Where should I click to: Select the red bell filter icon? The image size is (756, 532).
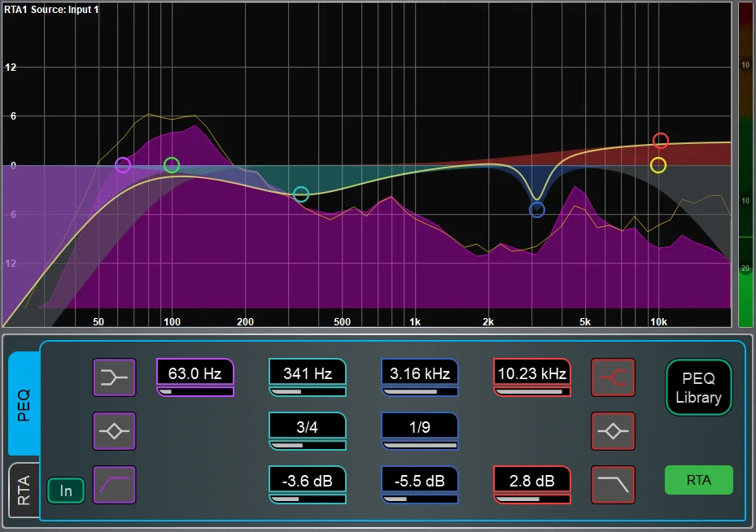tap(613, 431)
